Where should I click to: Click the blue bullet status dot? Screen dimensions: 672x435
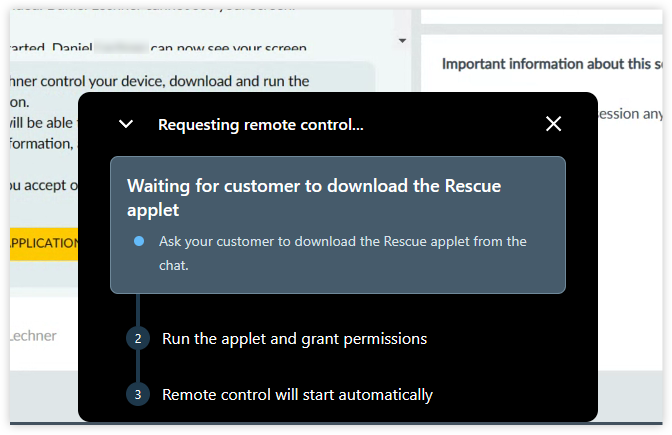pyautogui.click(x=139, y=241)
